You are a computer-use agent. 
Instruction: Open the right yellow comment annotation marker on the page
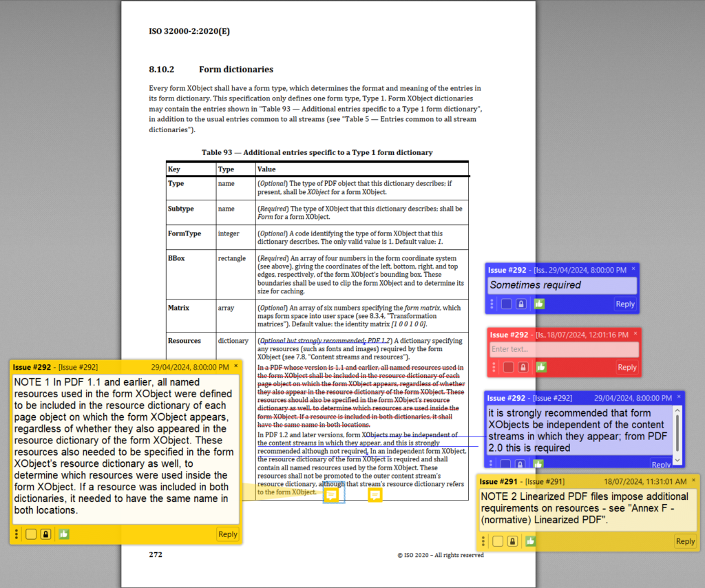click(x=375, y=494)
